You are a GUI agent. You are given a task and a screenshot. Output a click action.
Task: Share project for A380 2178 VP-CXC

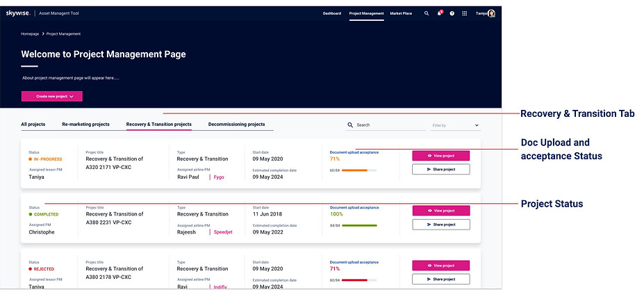441,279
